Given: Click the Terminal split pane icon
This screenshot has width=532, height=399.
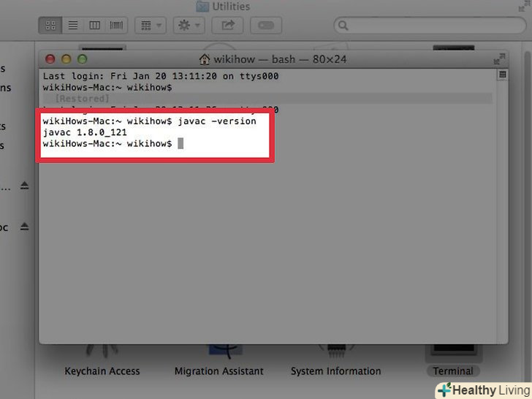Looking at the screenshot, I should (x=503, y=75).
